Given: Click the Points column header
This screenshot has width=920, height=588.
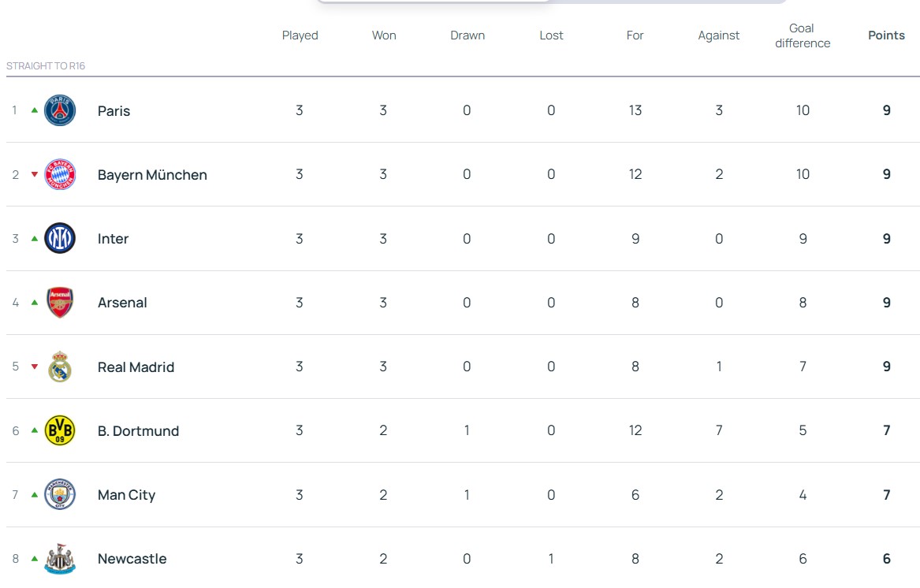Looking at the screenshot, I should 886,35.
